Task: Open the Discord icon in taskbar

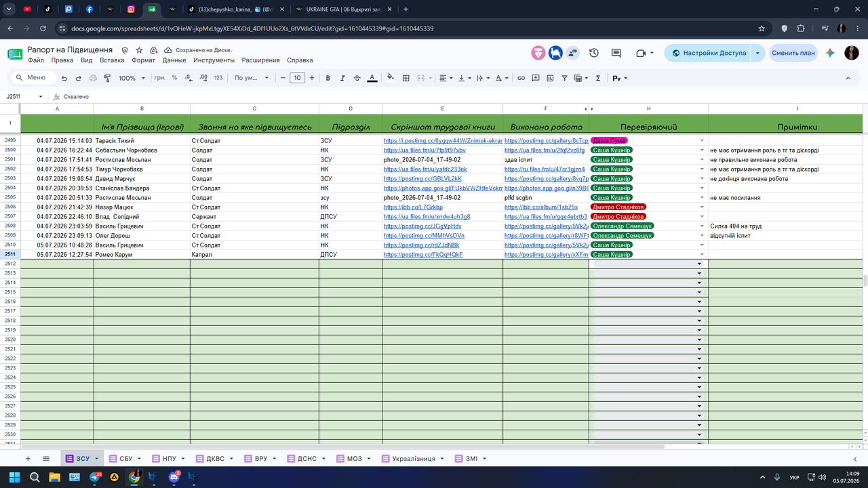Action: [x=174, y=477]
